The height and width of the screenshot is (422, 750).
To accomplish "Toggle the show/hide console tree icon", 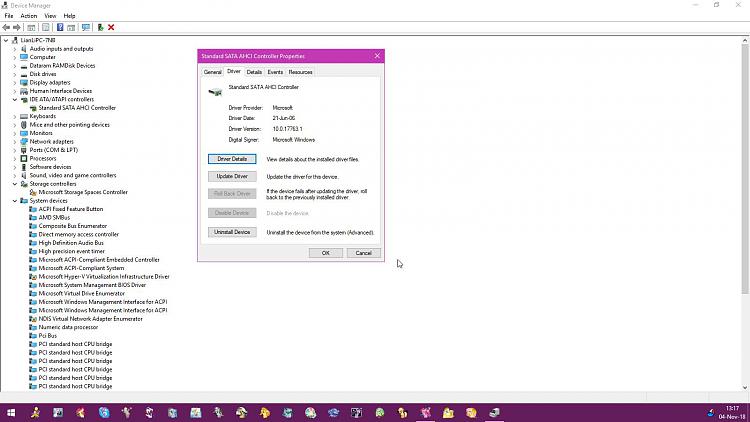I will (x=31, y=28).
